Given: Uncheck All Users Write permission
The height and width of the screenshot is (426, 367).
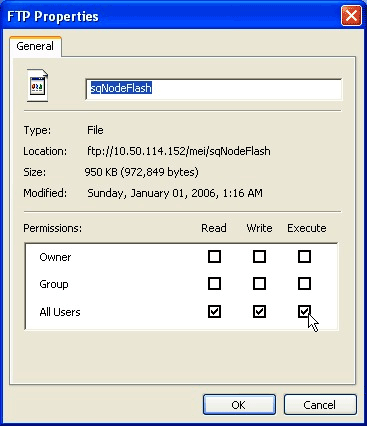Looking at the screenshot, I should 259,312.
